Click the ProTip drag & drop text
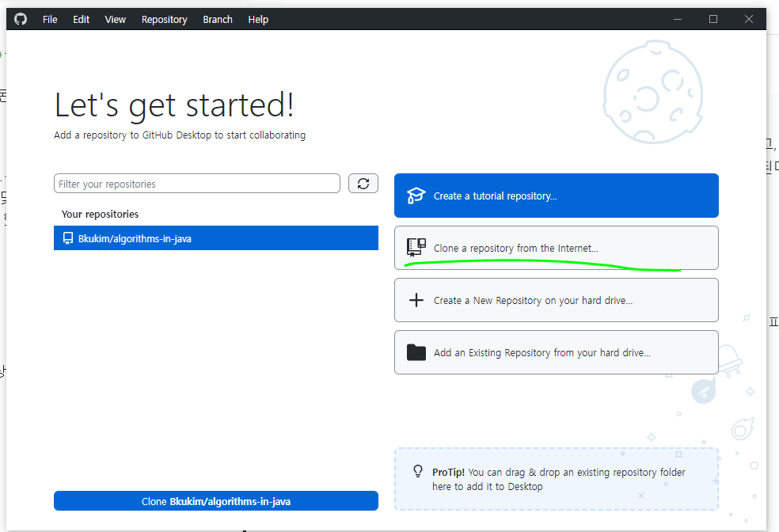 (559, 479)
